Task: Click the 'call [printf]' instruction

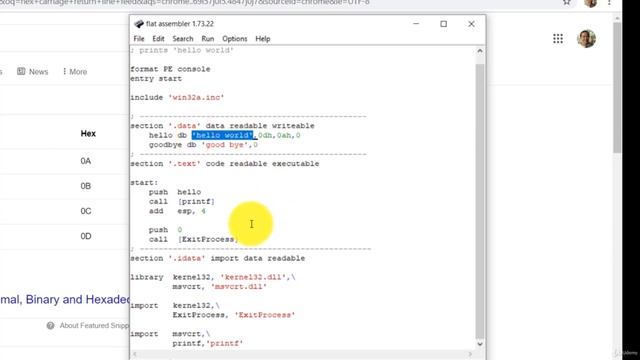Action: [182, 202]
